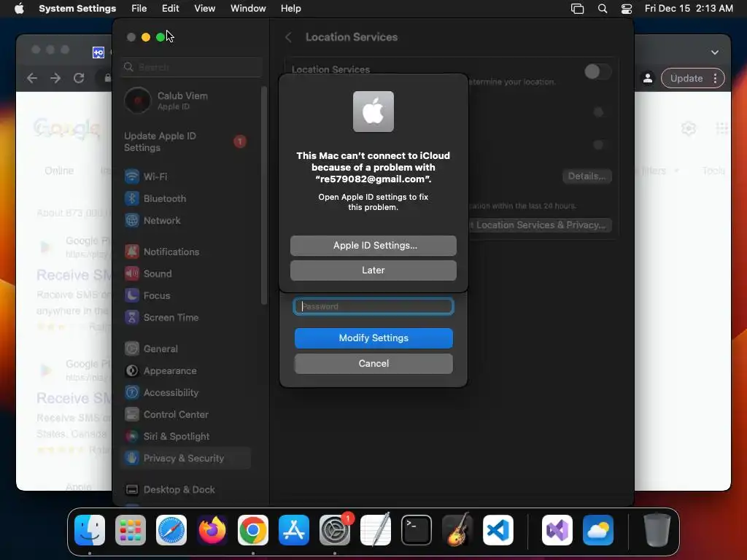The width and height of the screenshot is (747, 560).
Task: Open the Help menu
Action: (x=290, y=9)
